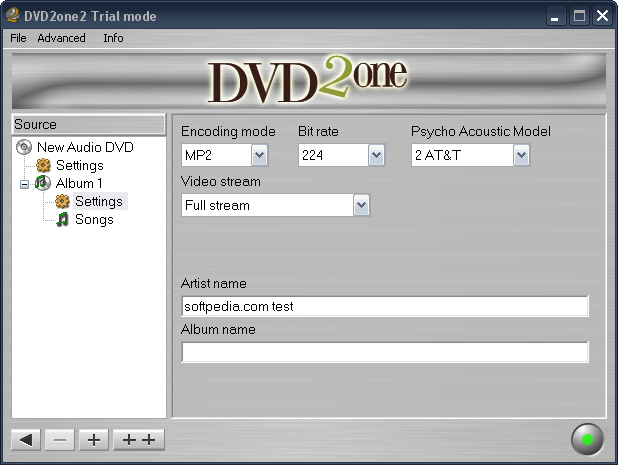
Task: Open the File menu
Action: (x=18, y=38)
